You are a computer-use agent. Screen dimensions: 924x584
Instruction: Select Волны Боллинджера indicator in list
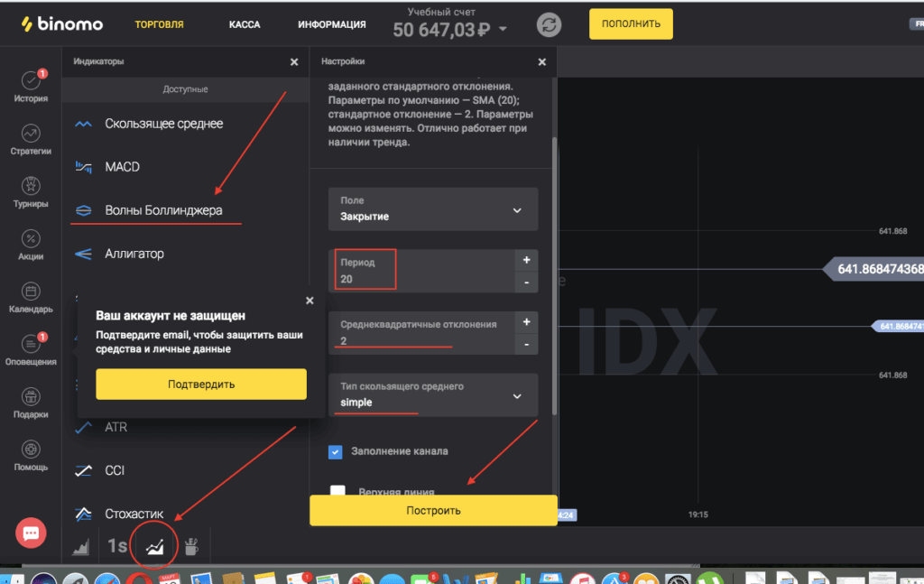[x=163, y=210]
